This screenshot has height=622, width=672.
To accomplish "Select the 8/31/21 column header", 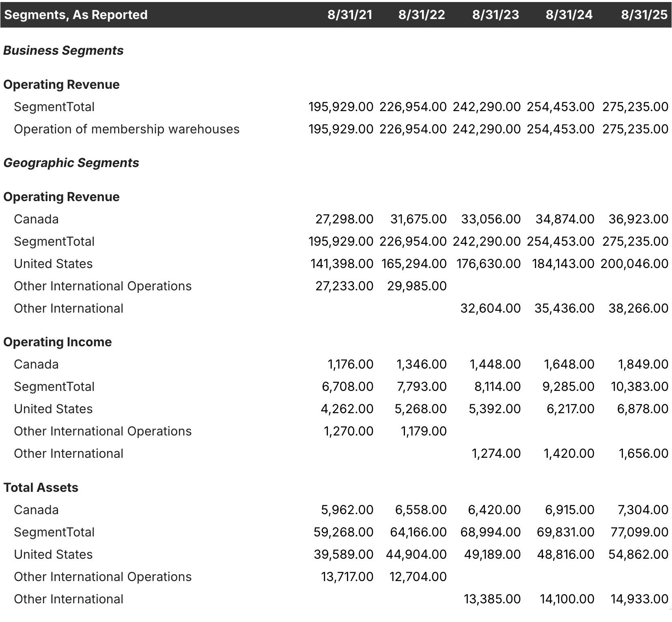I will point(350,15).
